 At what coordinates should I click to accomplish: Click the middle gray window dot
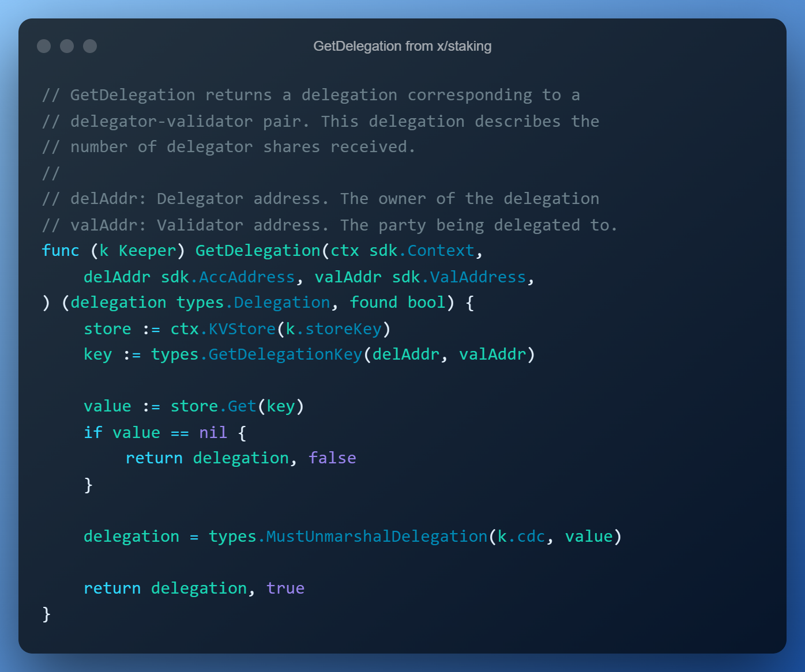[67, 46]
